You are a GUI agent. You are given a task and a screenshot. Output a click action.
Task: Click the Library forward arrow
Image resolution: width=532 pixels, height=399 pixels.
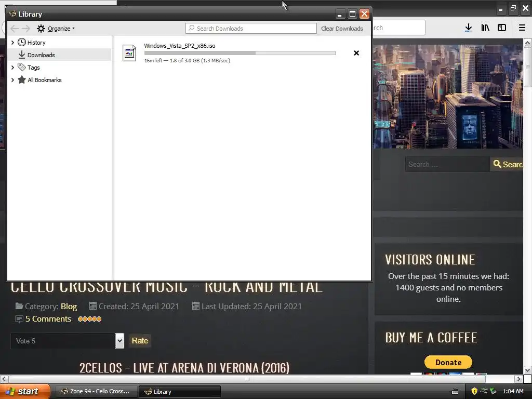point(26,29)
